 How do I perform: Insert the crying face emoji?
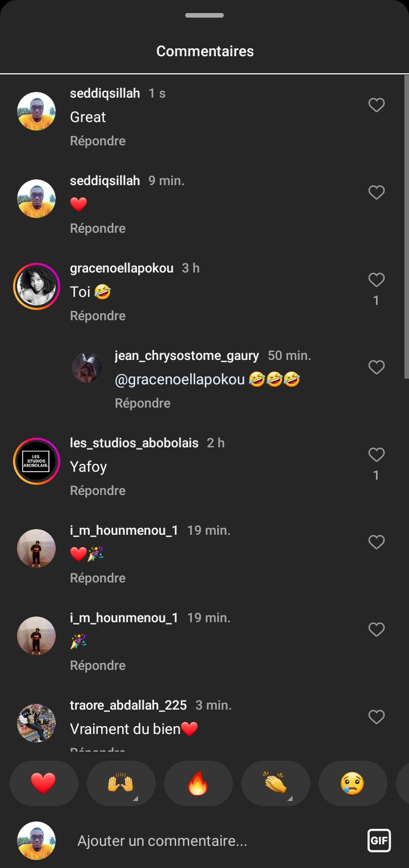353,783
